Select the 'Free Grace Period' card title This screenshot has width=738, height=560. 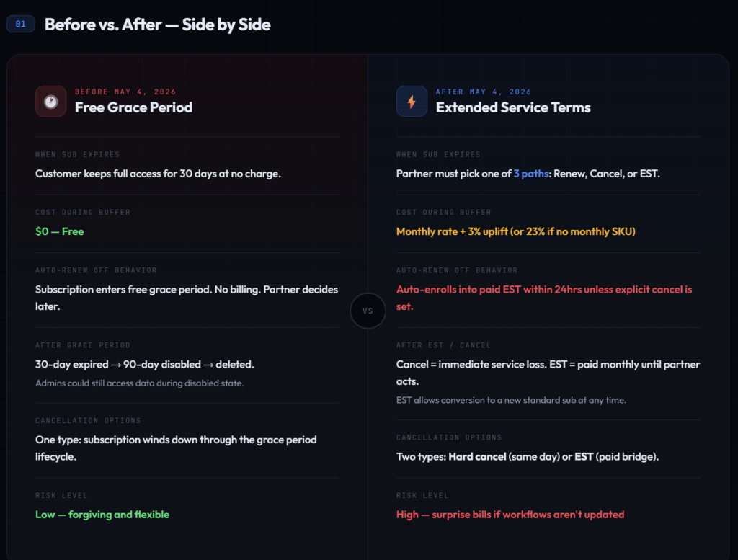[133, 107]
